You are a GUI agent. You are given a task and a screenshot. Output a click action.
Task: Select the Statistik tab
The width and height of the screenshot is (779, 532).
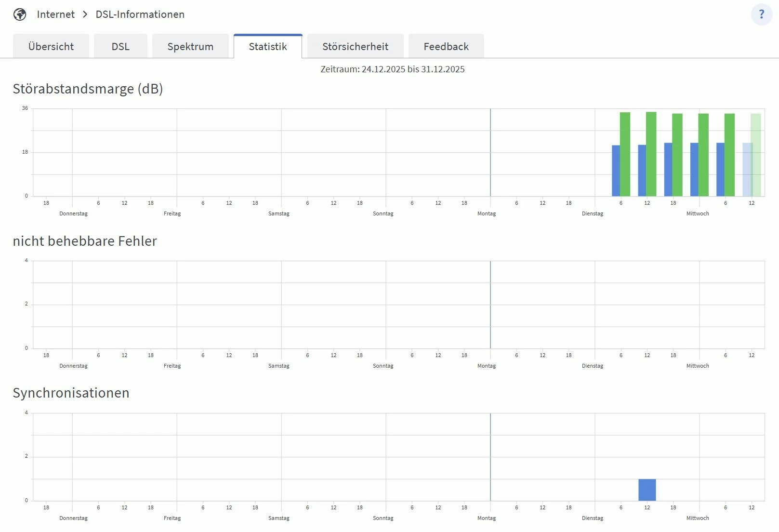(x=268, y=46)
